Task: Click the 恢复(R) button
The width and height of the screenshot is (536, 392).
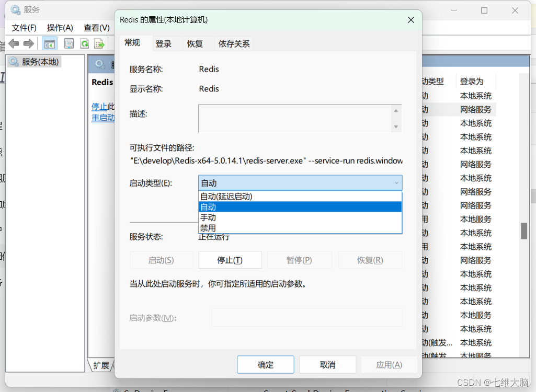Action: (370, 260)
